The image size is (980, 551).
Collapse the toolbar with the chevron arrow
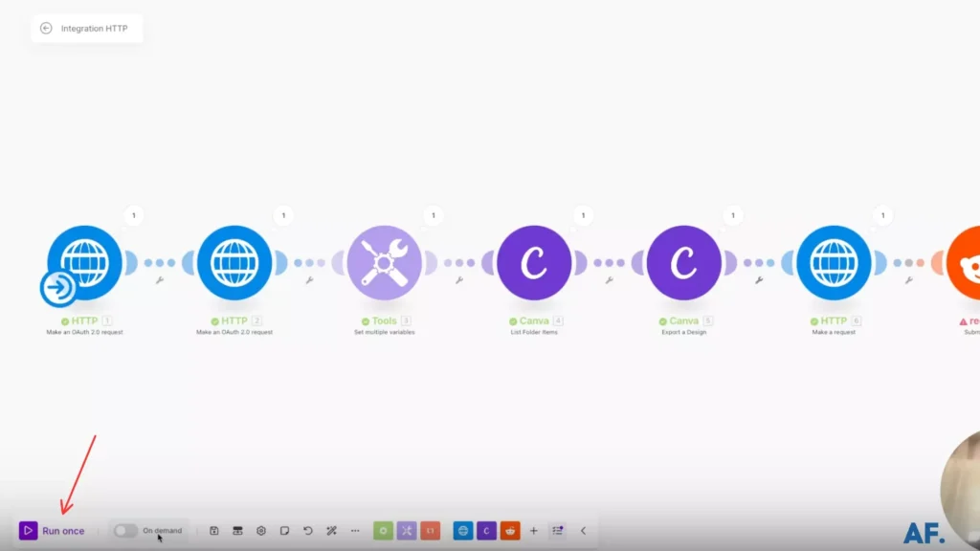[583, 530]
